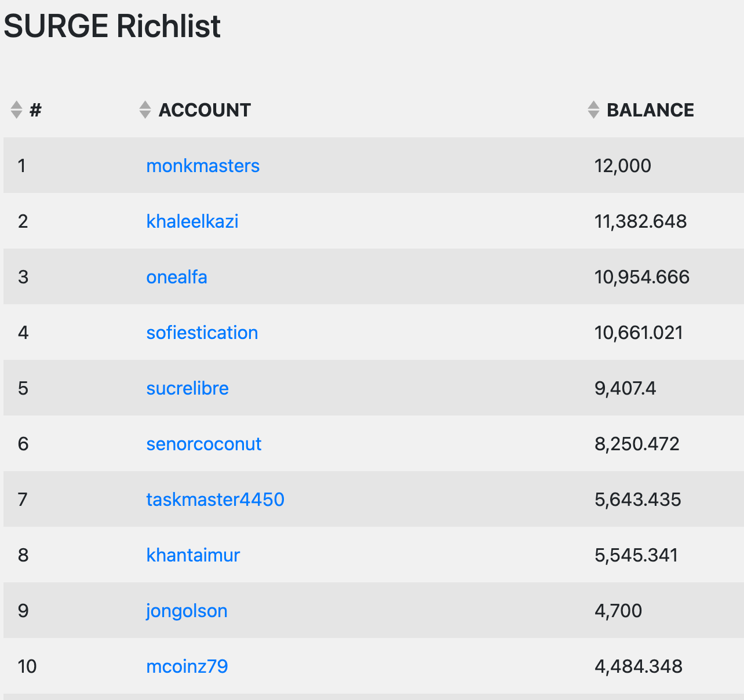The image size is (744, 700).
Task: Click the 4,484.348 balance cell
Action: [x=639, y=666]
